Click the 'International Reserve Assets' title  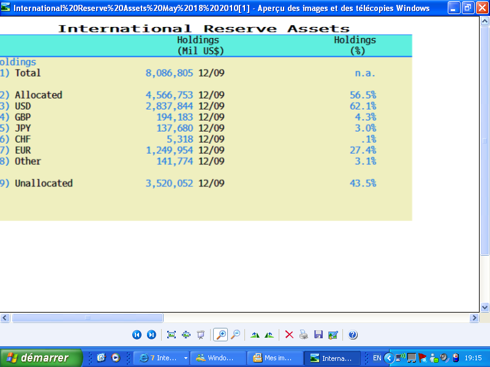204,29
